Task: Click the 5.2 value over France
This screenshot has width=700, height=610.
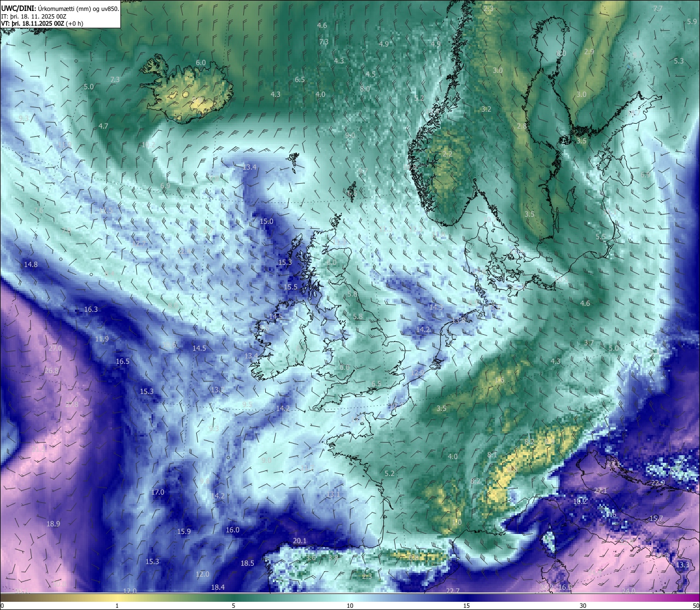Action: coord(389,473)
